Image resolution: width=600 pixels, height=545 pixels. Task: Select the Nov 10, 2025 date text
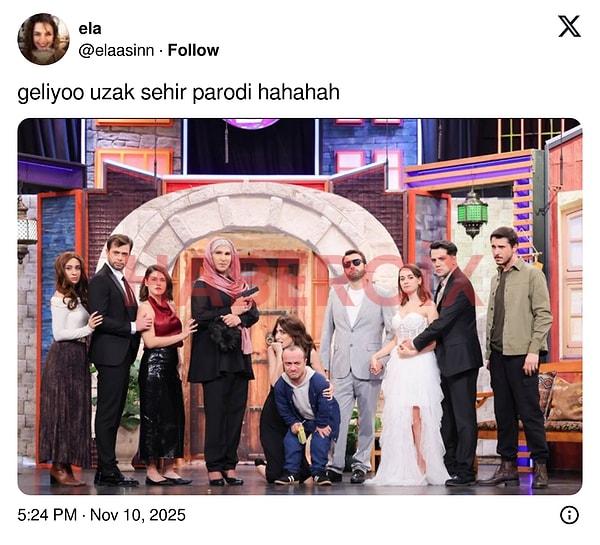coord(138,515)
